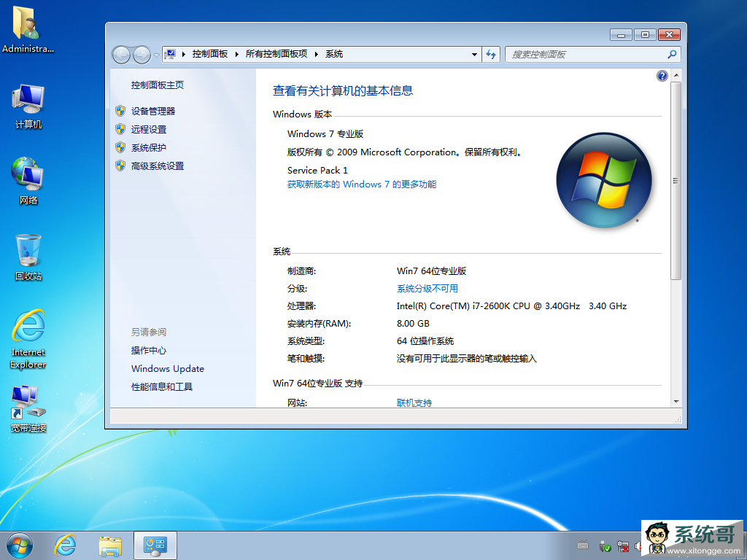Expand the arrow before 控制面板 breadcrumb
The image size is (747, 560).
184,54
